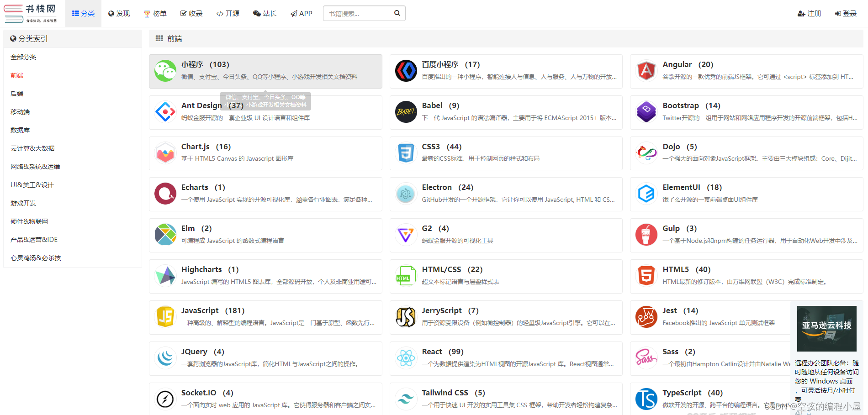Viewport: 868px width, 415px height.
Task: Open the Tailwind CSS logo icon
Action: pyautogui.click(x=406, y=399)
